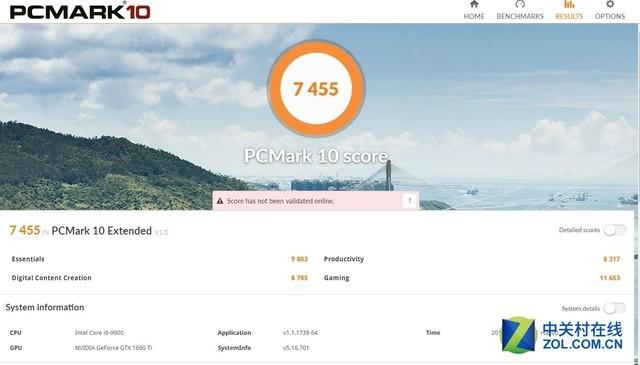Click the PCMark 10 logo
This screenshot has height=365, width=640.
click(80, 11)
